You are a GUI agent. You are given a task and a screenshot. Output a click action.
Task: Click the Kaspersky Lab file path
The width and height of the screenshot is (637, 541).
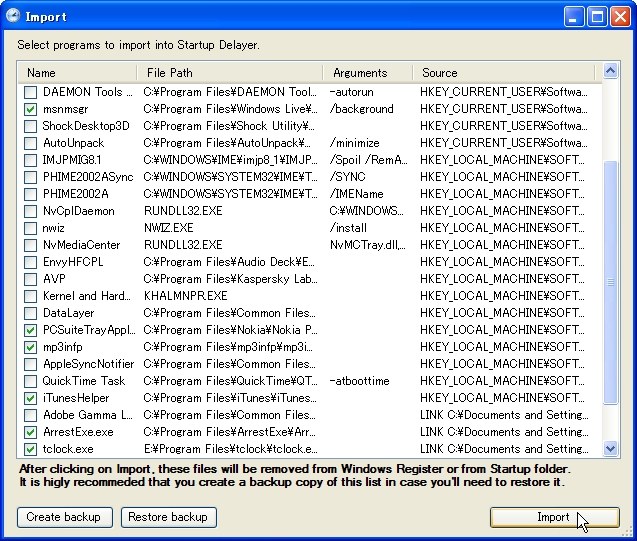pos(231,279)
